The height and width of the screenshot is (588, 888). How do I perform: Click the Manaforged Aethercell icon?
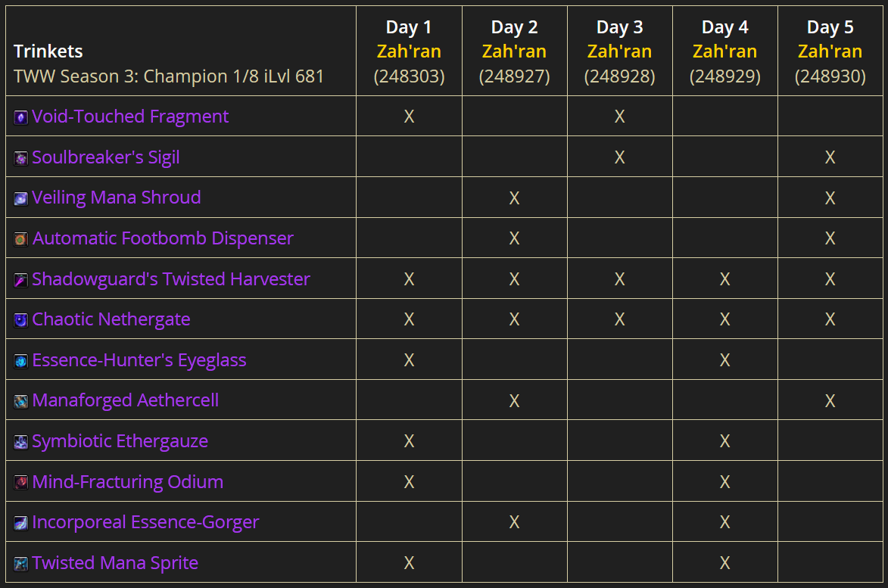pos(21,401)
